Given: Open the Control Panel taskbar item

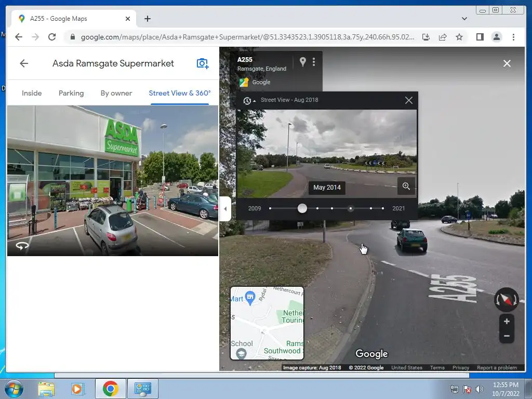Looking at the screenshot, I should 142,389.
